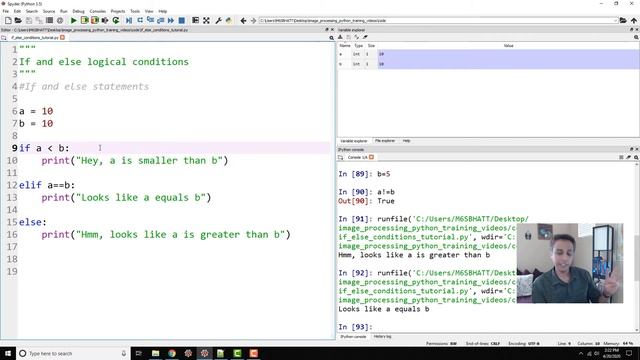Go back with the left arrow icon
The height and width of the screenshot is (360, 640).
click(x=243, y=20)
